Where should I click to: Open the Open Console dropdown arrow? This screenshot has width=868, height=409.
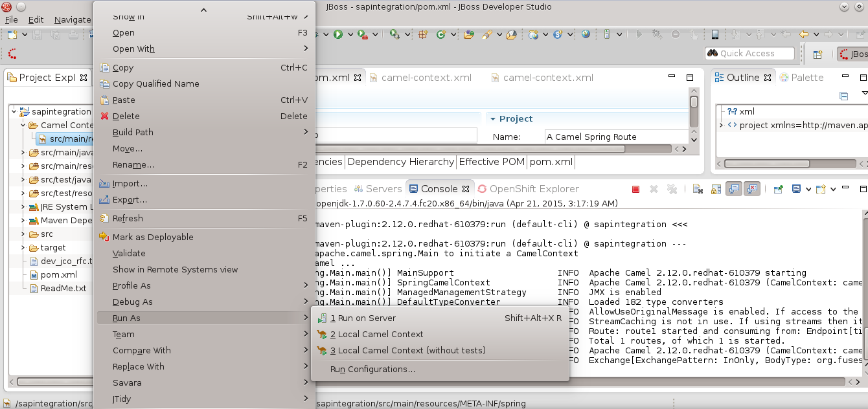click(x=833, y=189)
